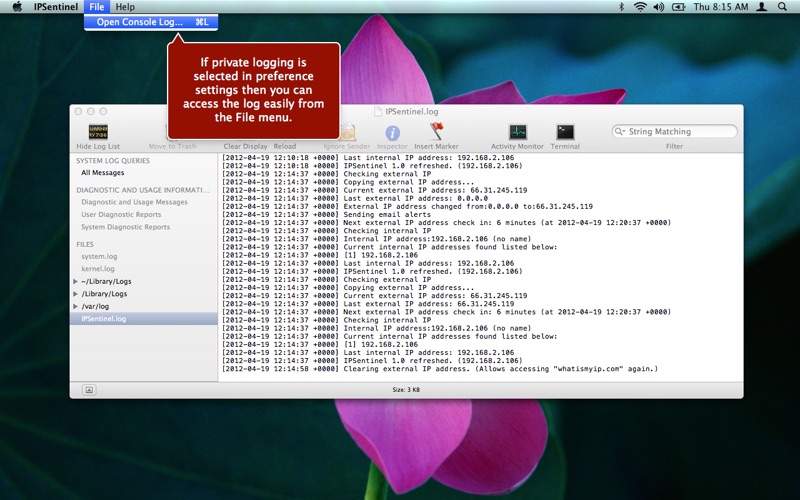The height and width of the screenshot is (500, 800).
Task: Open Spotlight search icon
Action: point(782,7)
